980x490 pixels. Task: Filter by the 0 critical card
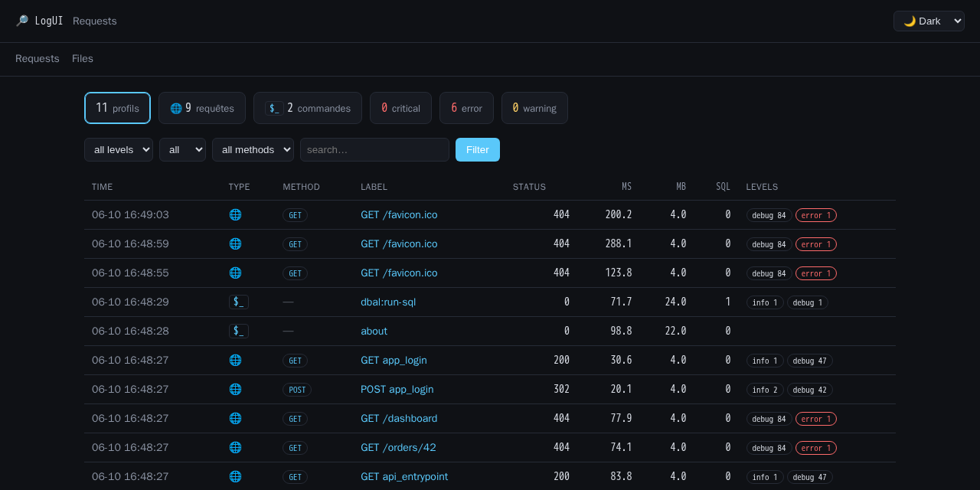click(400, 108)
